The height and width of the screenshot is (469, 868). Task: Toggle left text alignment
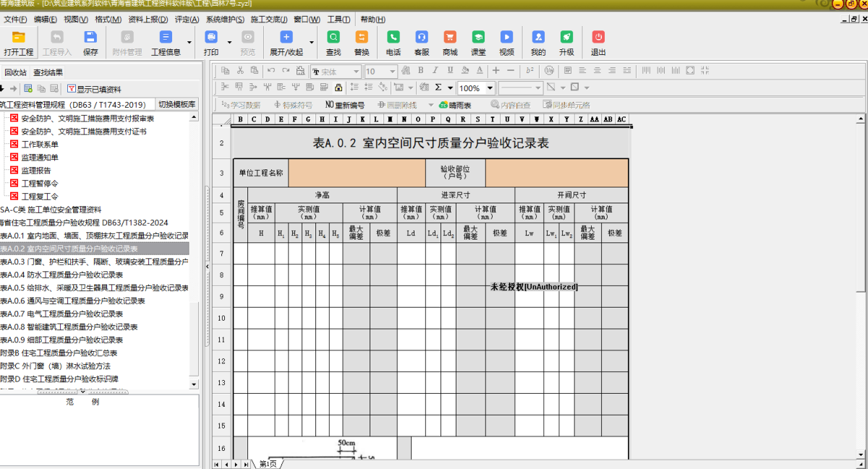point(582,70)
